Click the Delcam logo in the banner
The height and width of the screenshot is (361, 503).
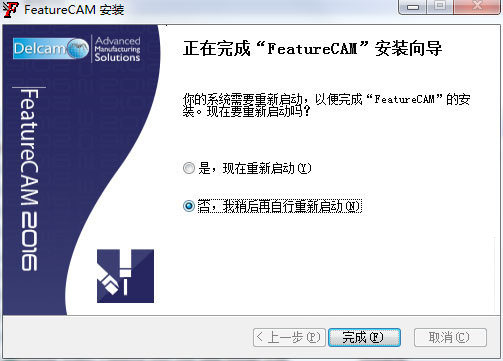click(51, 49)
